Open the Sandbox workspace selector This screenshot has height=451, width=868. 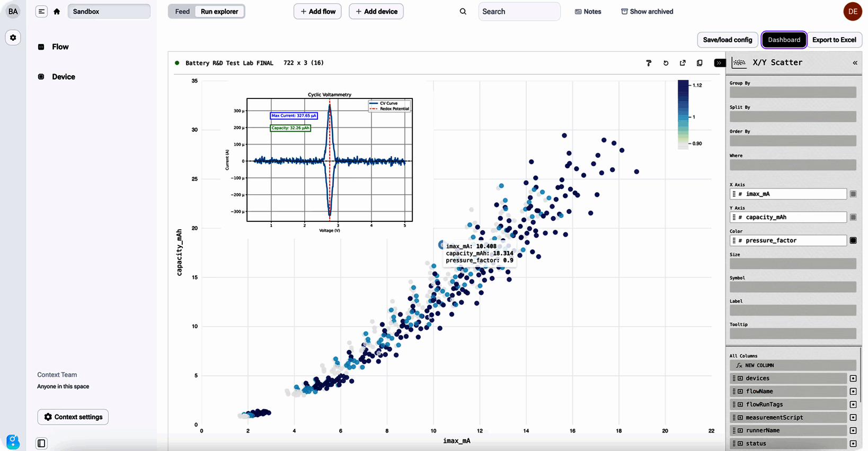109,12
